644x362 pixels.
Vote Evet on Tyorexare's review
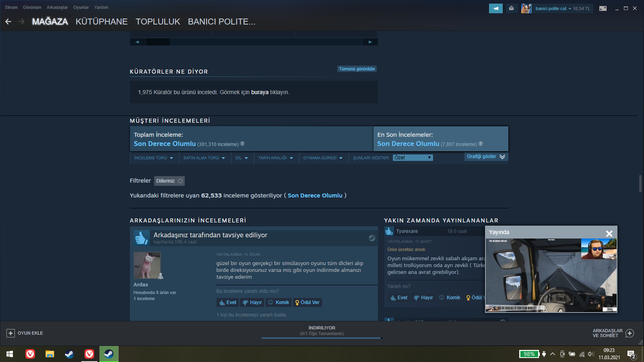tap(398, 298)
